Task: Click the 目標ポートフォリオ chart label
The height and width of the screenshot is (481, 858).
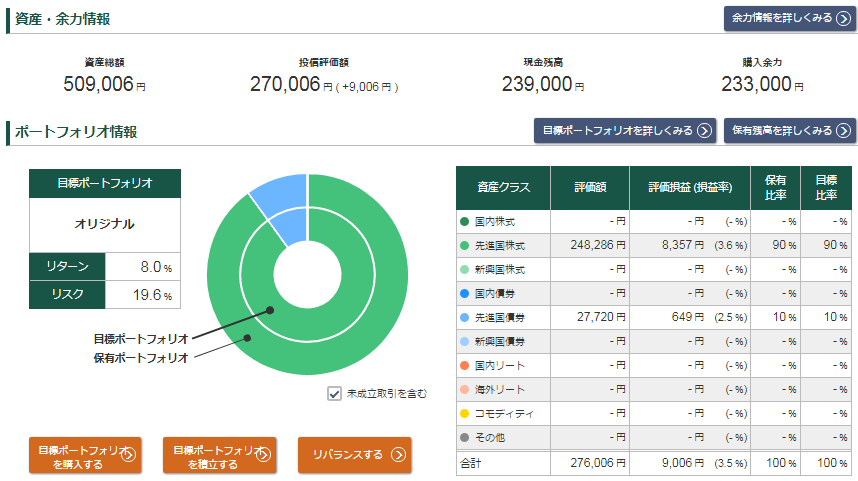Action: coord(141,339)
